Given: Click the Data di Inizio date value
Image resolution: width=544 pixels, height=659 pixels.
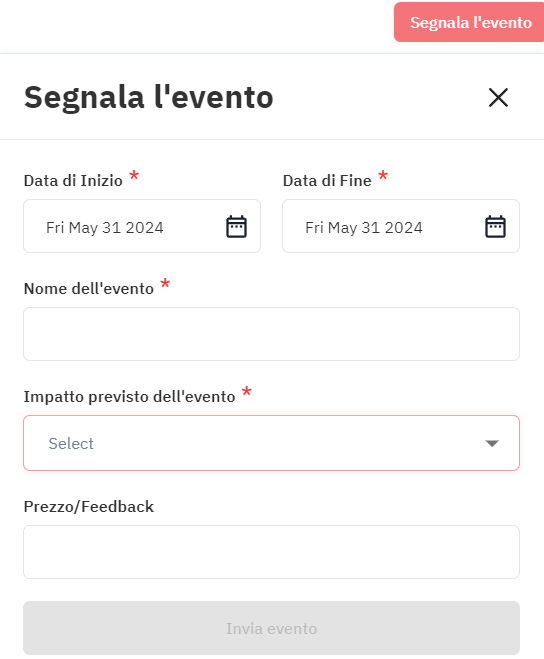Looking at the screenshot, I should [x=105, y=227].
